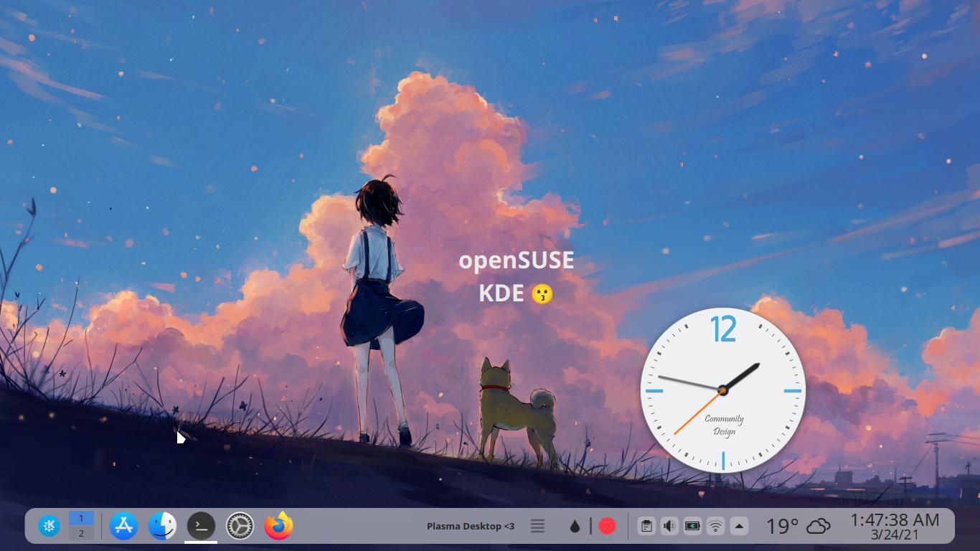Launch Firefox from the panel
This screenshot has width=980, height=551.
(x=278, y=526)
